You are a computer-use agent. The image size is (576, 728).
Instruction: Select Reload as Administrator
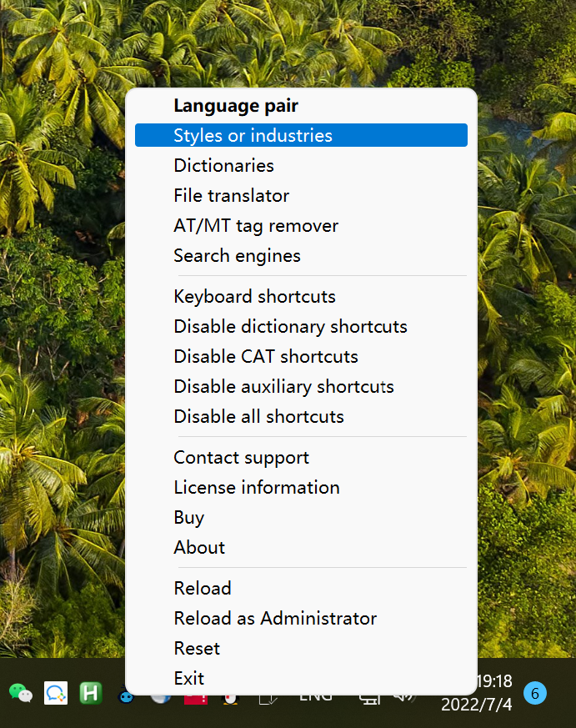275,619
